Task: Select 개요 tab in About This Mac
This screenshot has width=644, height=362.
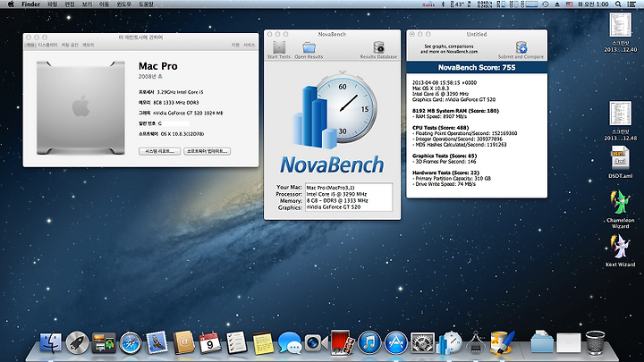Action: [x=30, y=45]
